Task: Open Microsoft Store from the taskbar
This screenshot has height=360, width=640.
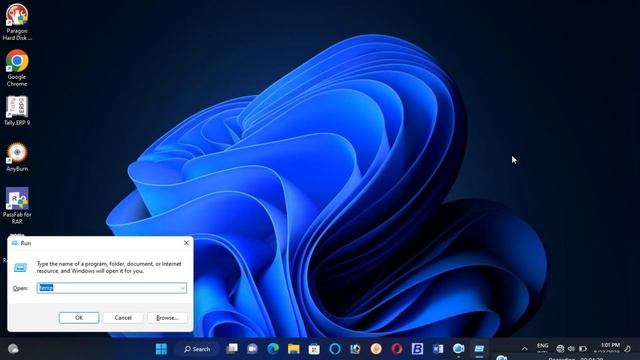Action: (x=314, y=349)
